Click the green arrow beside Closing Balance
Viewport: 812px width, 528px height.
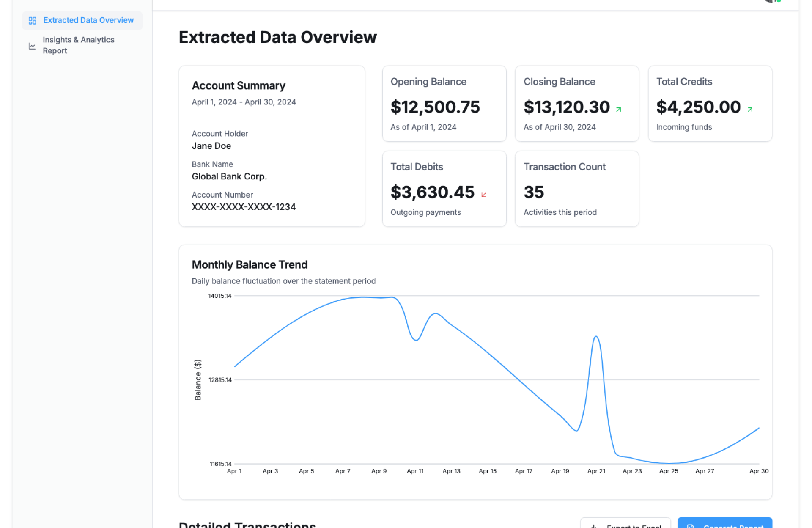tap(618, 110)
